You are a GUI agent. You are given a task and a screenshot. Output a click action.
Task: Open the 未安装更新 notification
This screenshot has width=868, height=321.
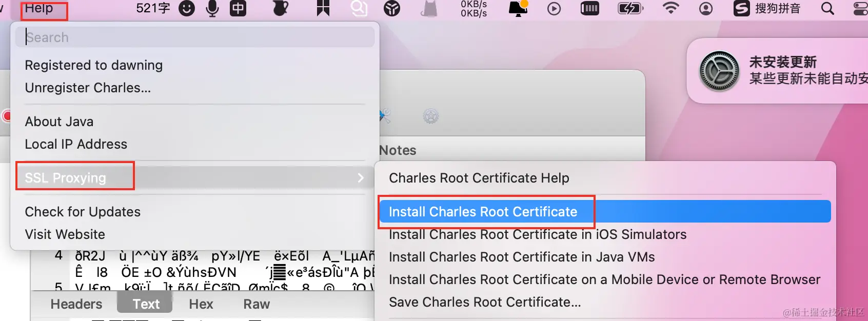tap(777, 71)
